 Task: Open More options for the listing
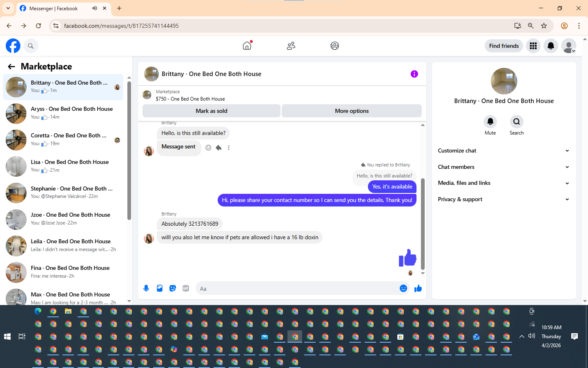tap(352, 111)
